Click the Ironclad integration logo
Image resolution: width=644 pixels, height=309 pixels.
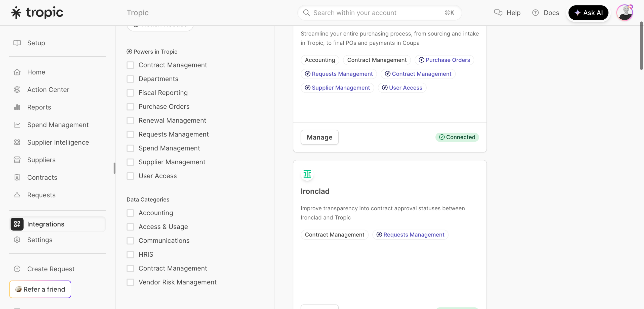pyautogui.click(x=307, y=174)
